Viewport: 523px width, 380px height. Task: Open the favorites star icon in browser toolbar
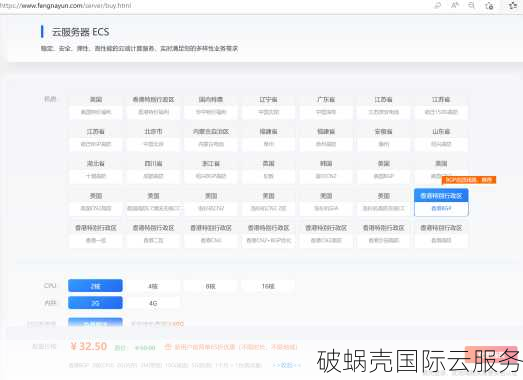514,5
